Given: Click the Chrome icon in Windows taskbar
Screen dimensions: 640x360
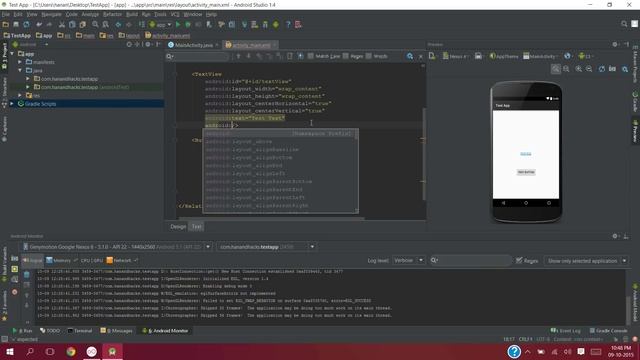Looking at the screenshot, I should coord(71,351).
